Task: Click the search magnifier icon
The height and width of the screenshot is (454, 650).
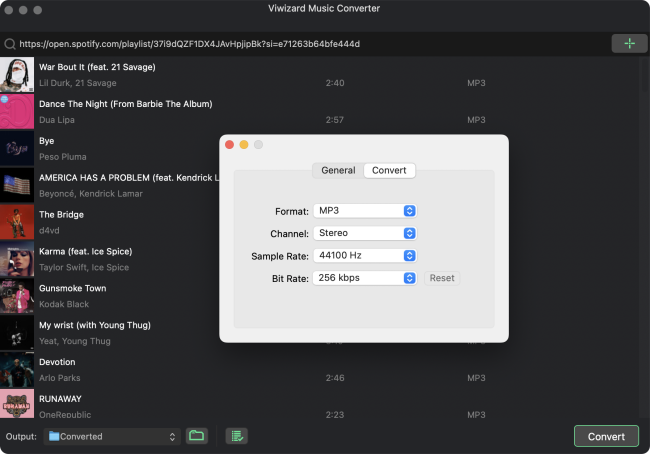Action: [10, 44]
